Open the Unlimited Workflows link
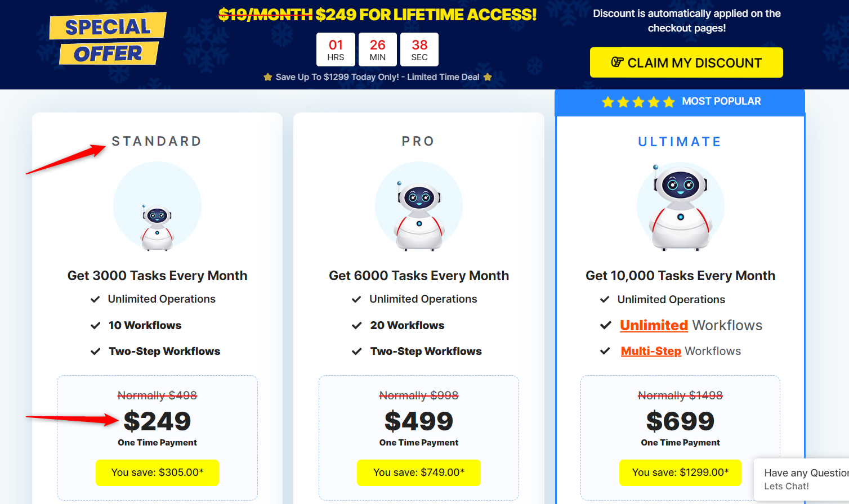The height and width of the screenshot is (504, 849). 654,325
